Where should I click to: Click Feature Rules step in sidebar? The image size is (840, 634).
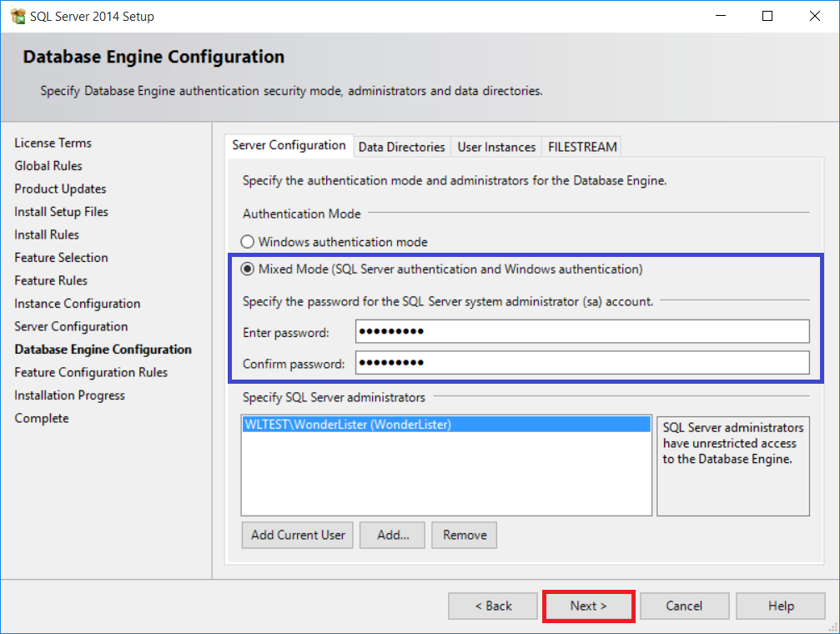pos(51,281)
